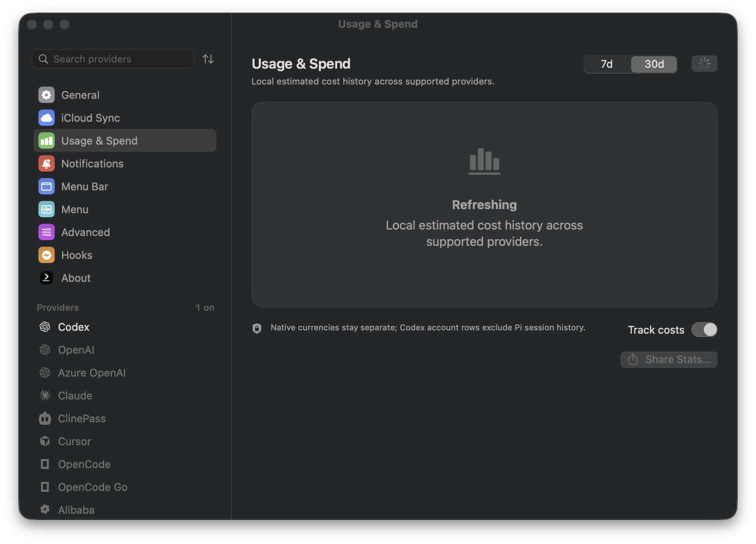Click the Codex provider logo icon

click(45, 327)
